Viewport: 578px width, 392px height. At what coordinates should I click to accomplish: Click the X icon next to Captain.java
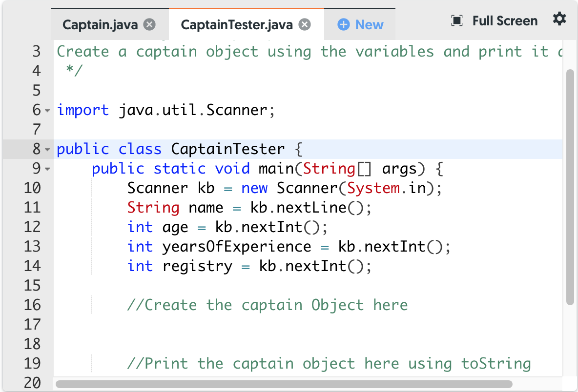click(x=150, y=24)
